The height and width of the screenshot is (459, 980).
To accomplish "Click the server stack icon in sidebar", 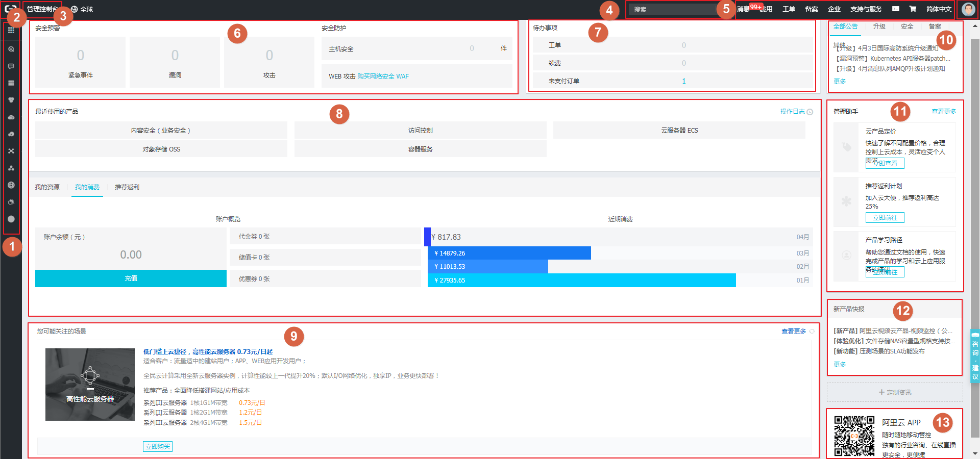I will [11, 83].
